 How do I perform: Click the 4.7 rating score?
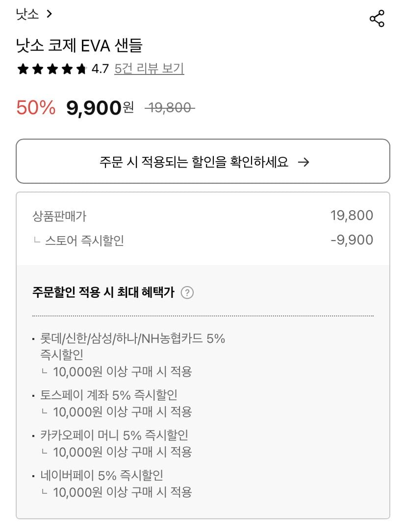point(100,69)
